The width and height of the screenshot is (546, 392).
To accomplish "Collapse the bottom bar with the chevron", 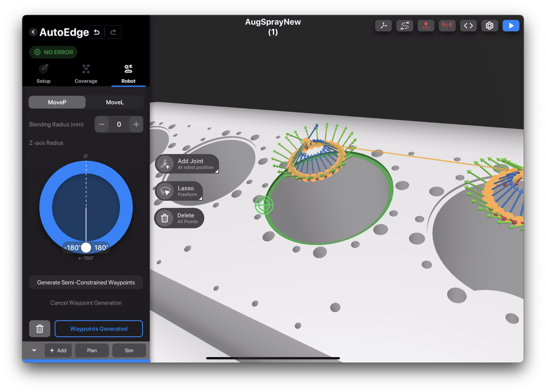I will click(34, 350).
